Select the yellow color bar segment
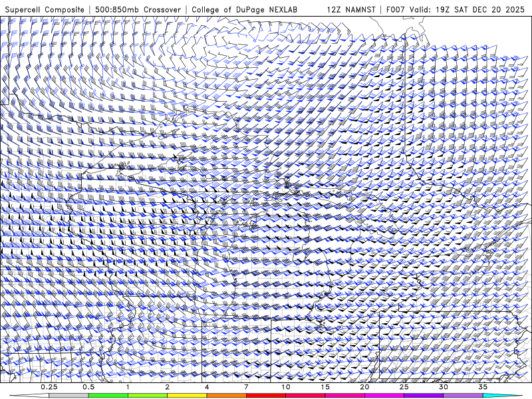The image size is (532, 399). [187, 396]
